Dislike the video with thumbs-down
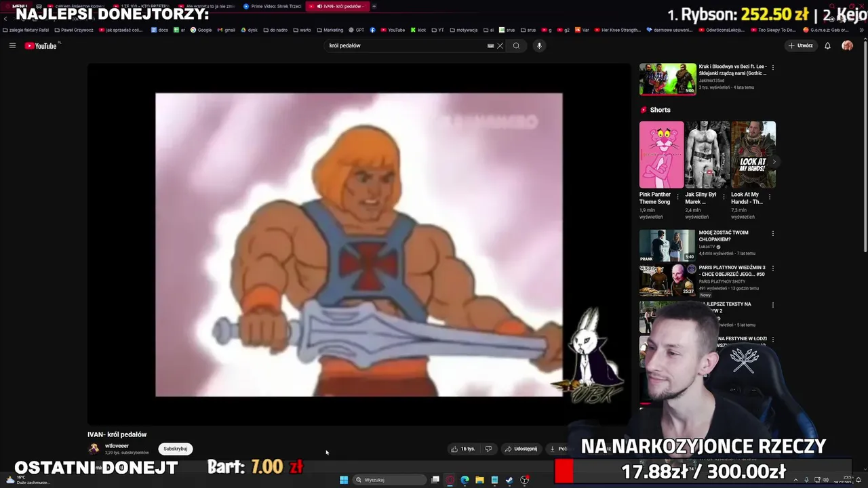The image size is (868, 488). point(488,449)
